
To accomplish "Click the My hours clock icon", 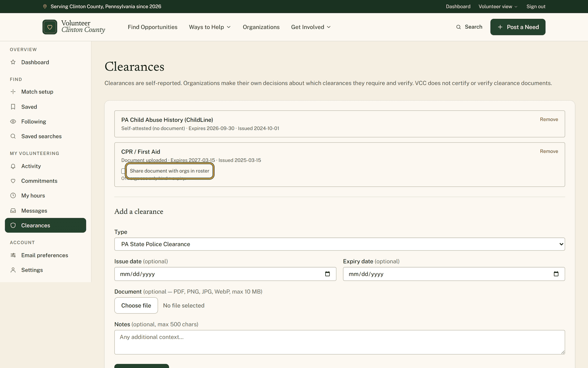I will pyautogui.click(x=13, y=196).
